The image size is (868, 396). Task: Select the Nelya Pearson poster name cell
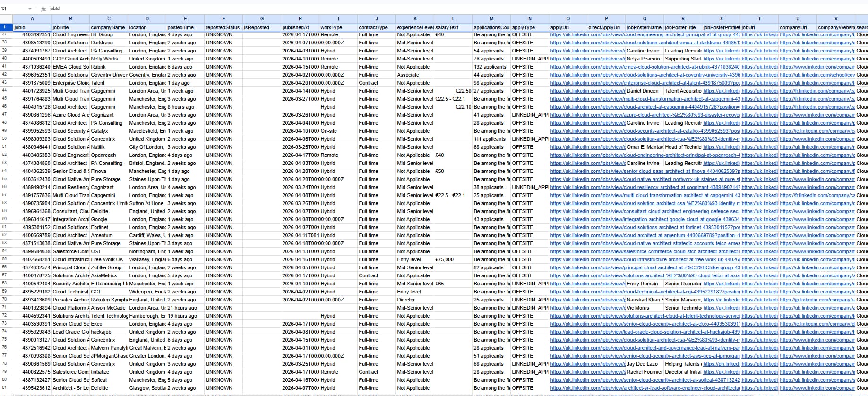pyautogui.click(x=645, y=59)
